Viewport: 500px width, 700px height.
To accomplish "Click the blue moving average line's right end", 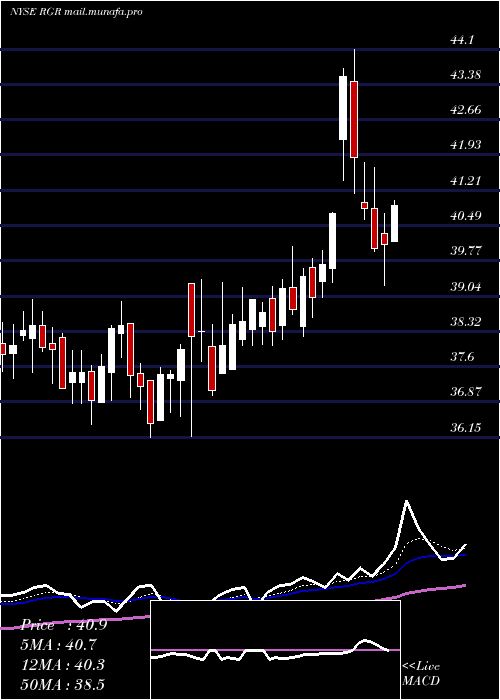I will [464, 555].
